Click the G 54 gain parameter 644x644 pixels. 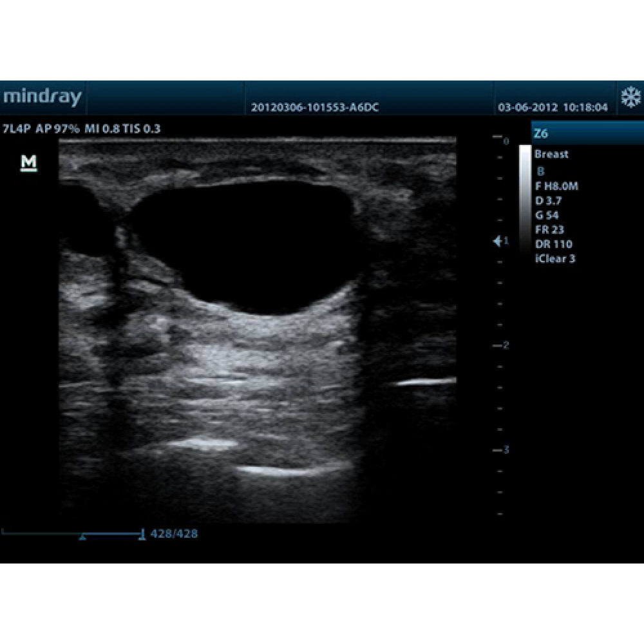(547, 215)
